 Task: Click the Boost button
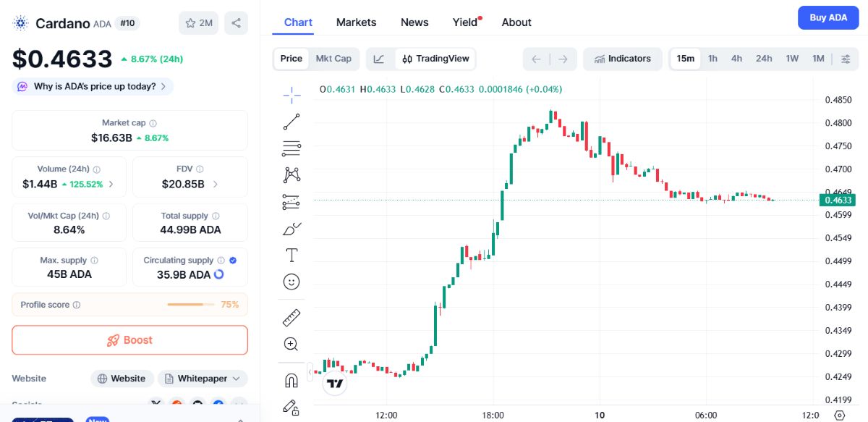pyautogui.click(x=129, y=340)
